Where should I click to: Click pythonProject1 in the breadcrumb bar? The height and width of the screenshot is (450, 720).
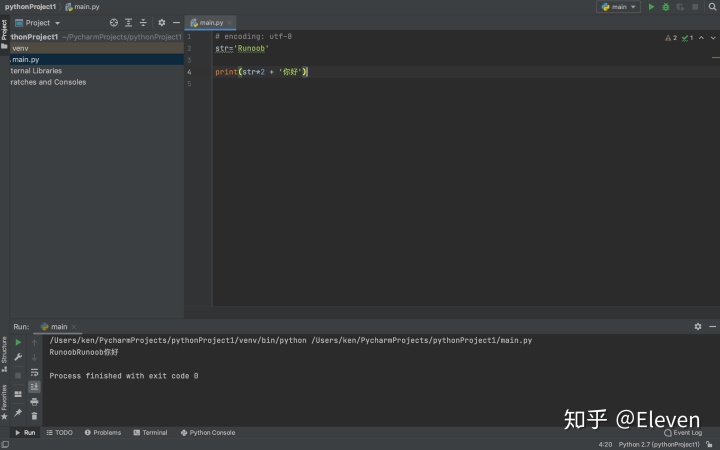[30, 7]
